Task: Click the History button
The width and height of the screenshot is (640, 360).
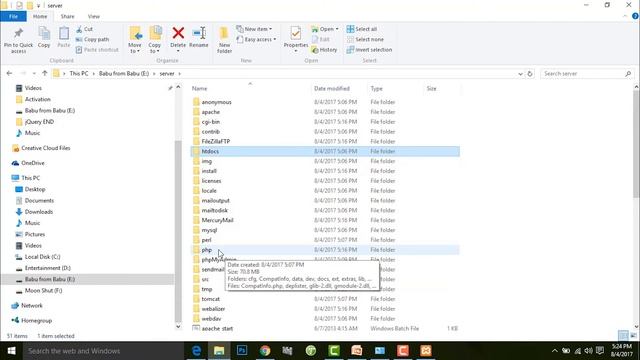Action: (x=324, y=49)
